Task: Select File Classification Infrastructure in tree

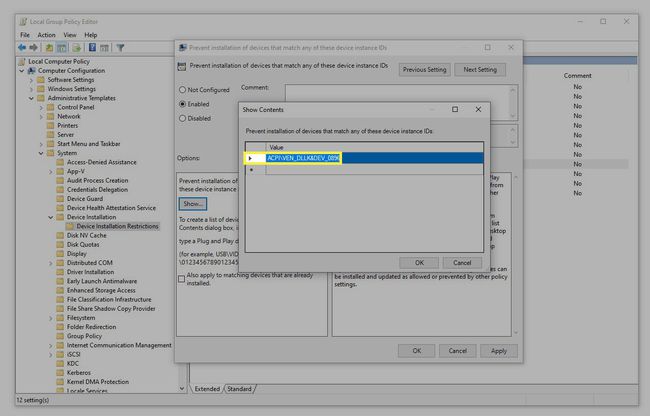Action: [x=109, y=299]
